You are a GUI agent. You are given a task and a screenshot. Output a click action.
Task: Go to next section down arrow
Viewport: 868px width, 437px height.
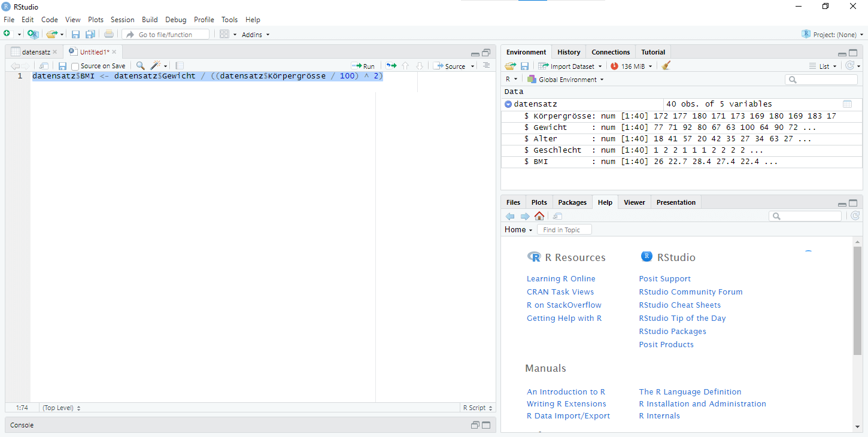click(x=420, y=66)
